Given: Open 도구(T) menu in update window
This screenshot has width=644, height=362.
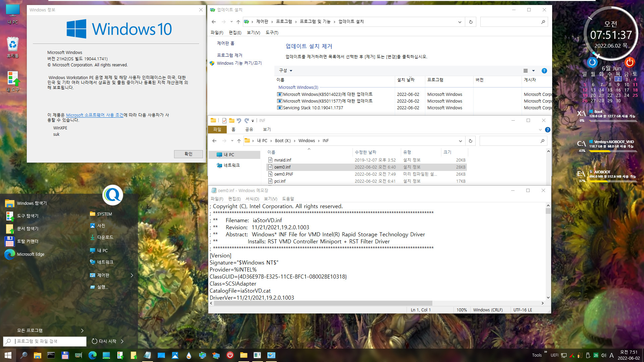Looking at the screenshot, I should tap(272, 33).
